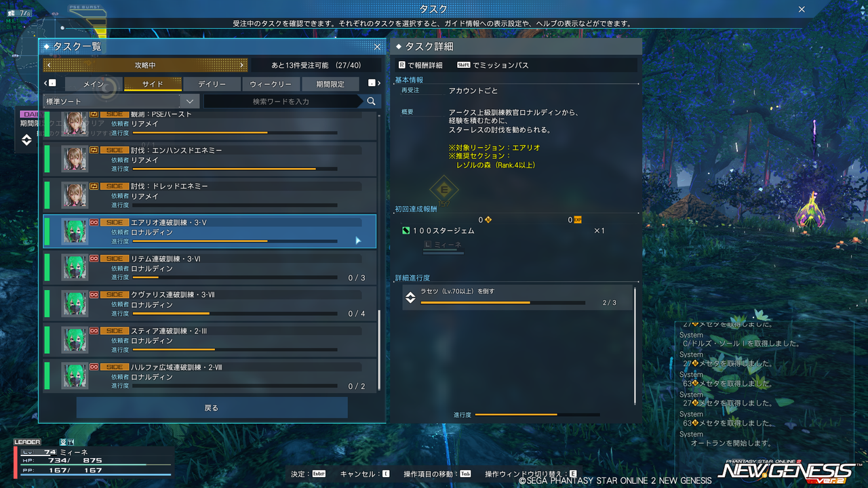Image resolution: width=868 pixels, height=488 pixels.
Task: Click the 操作ウィンドウ切り替え E hint
Action: point(531,474)
